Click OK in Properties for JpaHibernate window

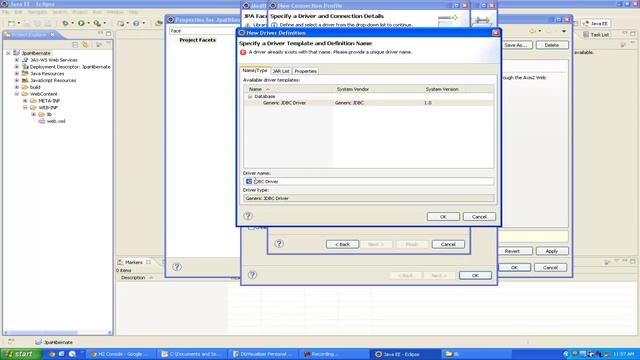[x=514, y=267]
